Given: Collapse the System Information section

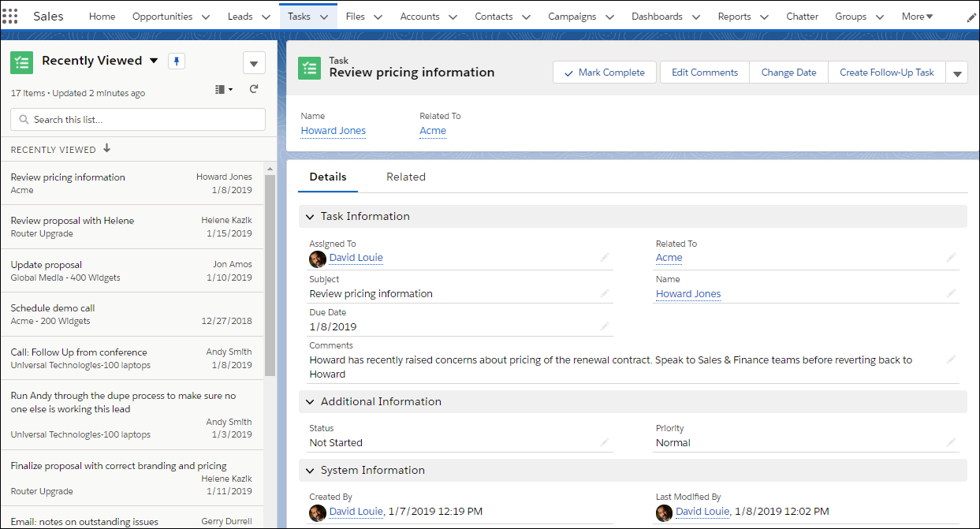Looking at the screenshot, I should tap(310, 470).
